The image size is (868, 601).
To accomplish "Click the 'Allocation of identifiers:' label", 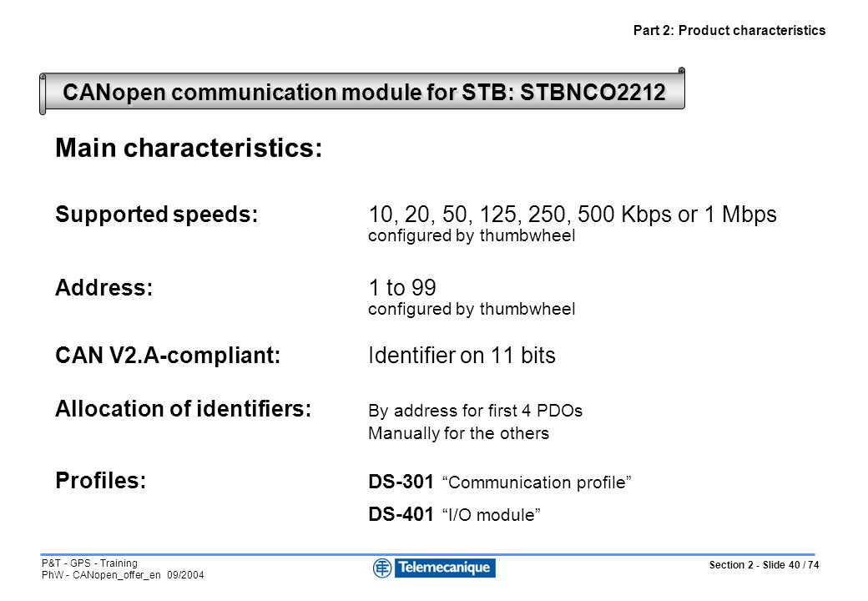I will click(184, 409).
